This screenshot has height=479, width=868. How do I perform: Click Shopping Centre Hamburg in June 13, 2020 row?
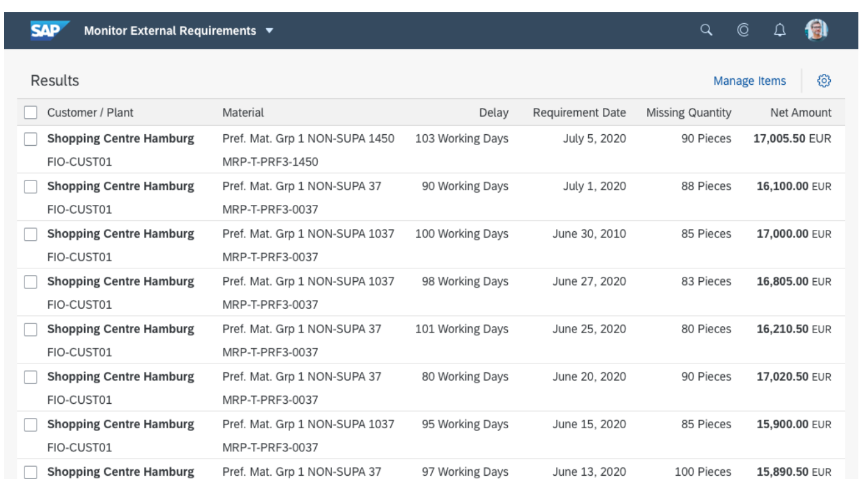point(121,471)
